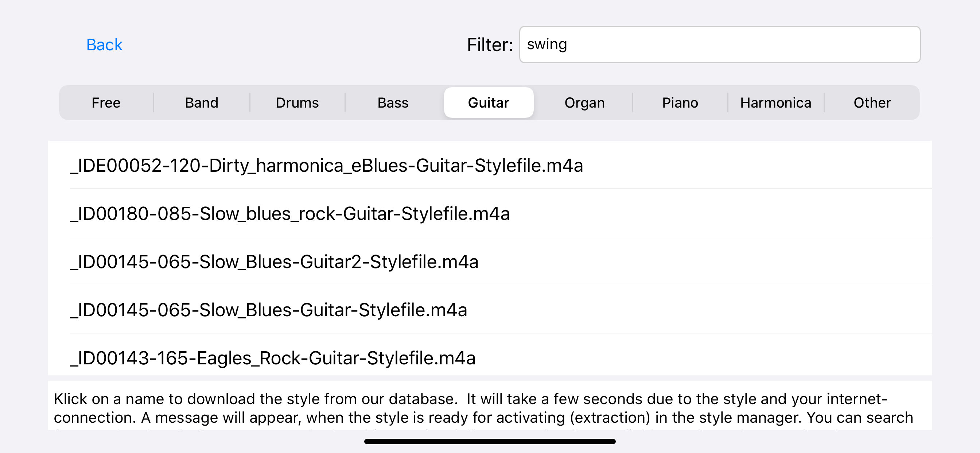Tap the home indicator bar
Image resolution: width=980 pixels, height=453 pixels.
coord(490,442)
